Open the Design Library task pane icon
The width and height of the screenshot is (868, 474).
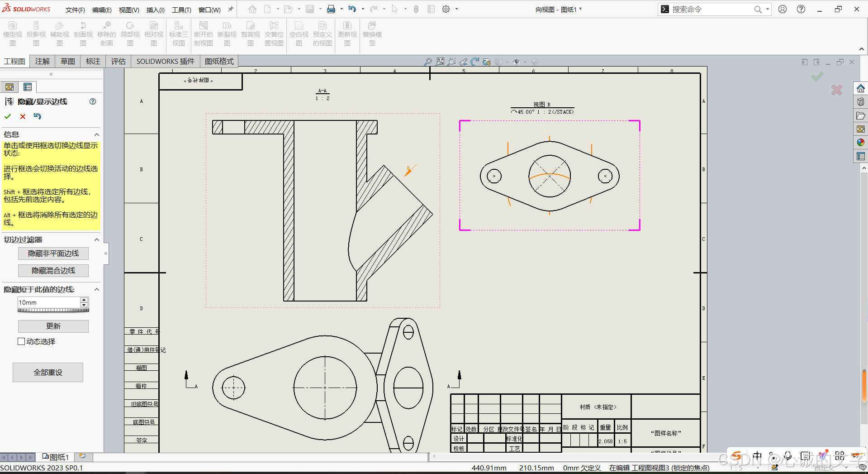coord(861,102)
